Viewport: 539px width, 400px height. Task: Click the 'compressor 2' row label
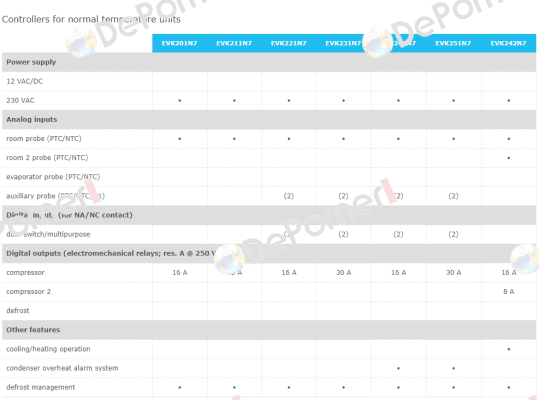pos(29,292)
